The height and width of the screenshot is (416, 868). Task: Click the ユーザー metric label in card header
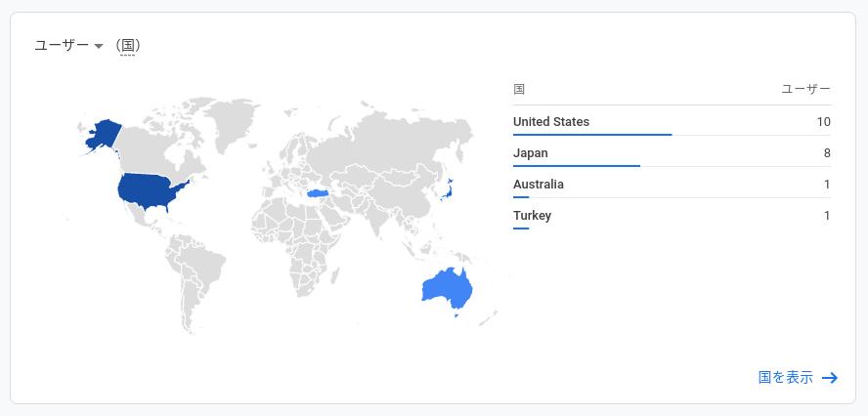coord(62,45)
